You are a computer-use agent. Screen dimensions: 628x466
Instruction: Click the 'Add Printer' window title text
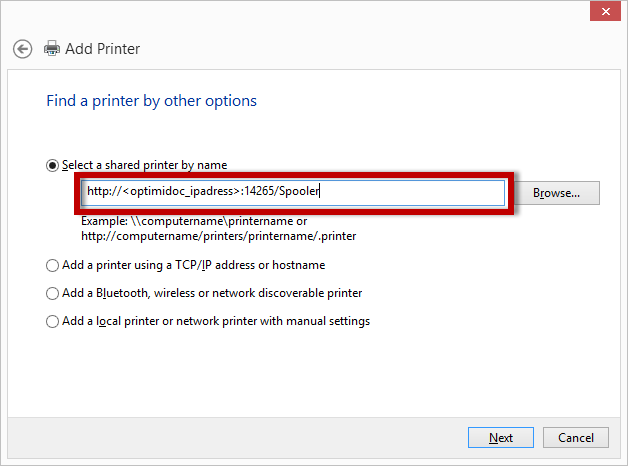[102, 48]
